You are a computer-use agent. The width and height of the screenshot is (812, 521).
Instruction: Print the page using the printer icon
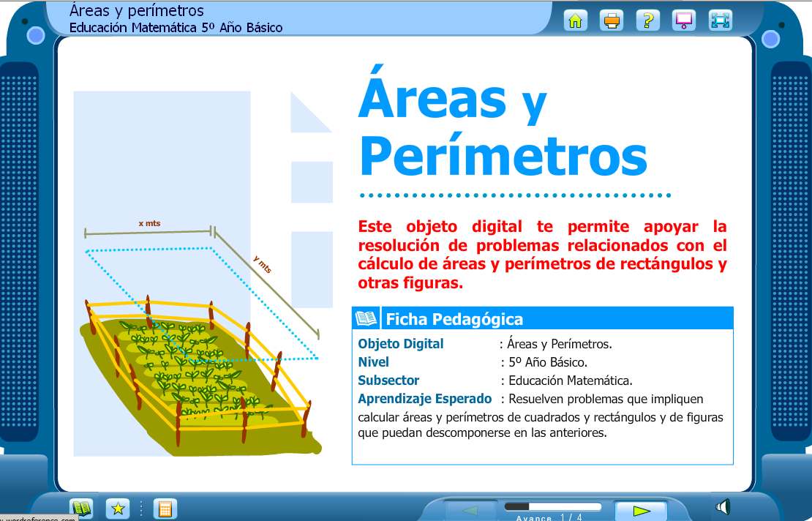[x=612, y=20]
